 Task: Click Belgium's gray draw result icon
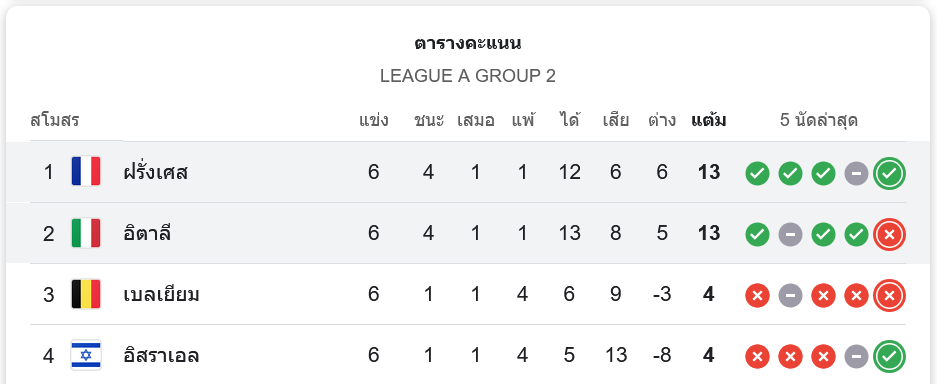click(790, 296)
